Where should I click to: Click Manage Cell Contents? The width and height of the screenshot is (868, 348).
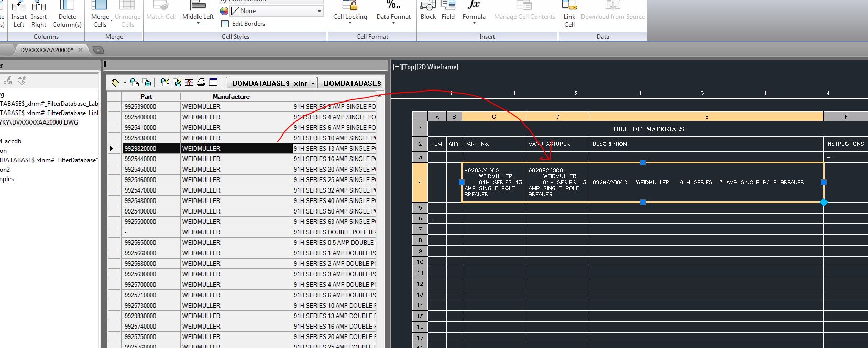[524, 12]
